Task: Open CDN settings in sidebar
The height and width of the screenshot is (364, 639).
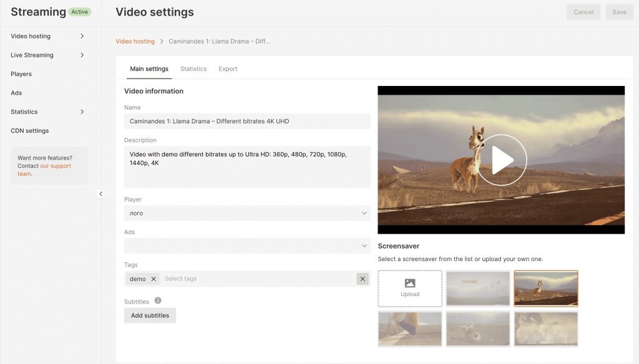Action: coord(29,131)
